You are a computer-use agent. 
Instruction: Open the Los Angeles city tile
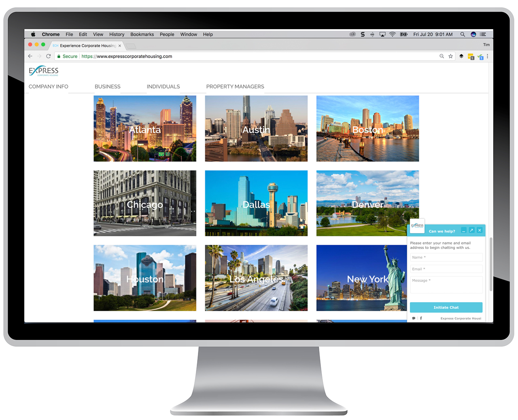pyautogui.click(x=256, y=278)
